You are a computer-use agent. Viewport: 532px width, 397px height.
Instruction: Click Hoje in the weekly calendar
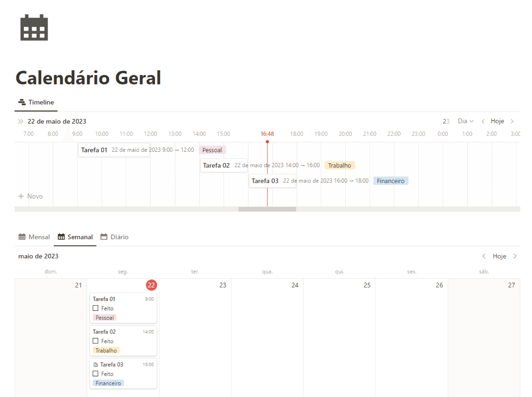499,256
